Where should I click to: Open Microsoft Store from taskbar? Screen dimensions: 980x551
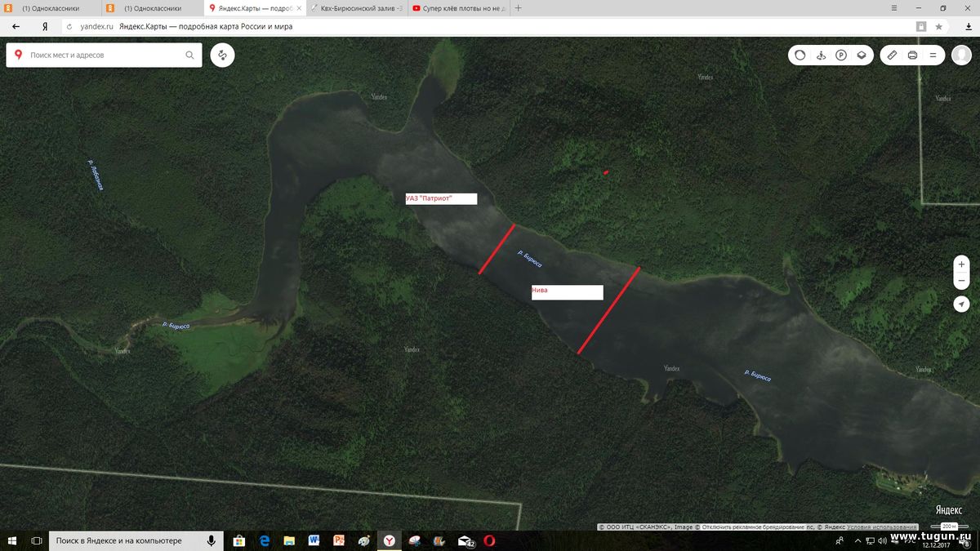pos(238,540)
